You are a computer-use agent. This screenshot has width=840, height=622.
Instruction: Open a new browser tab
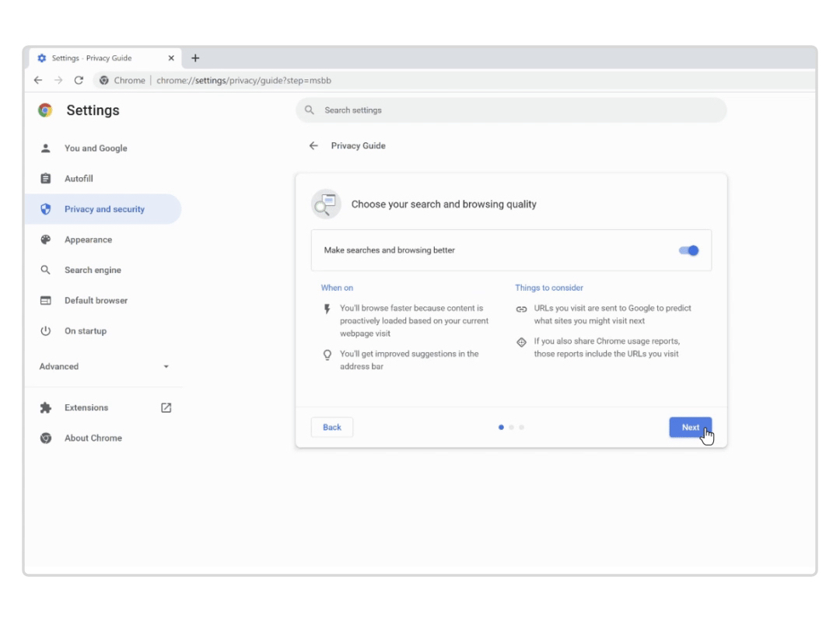[195, 58]
